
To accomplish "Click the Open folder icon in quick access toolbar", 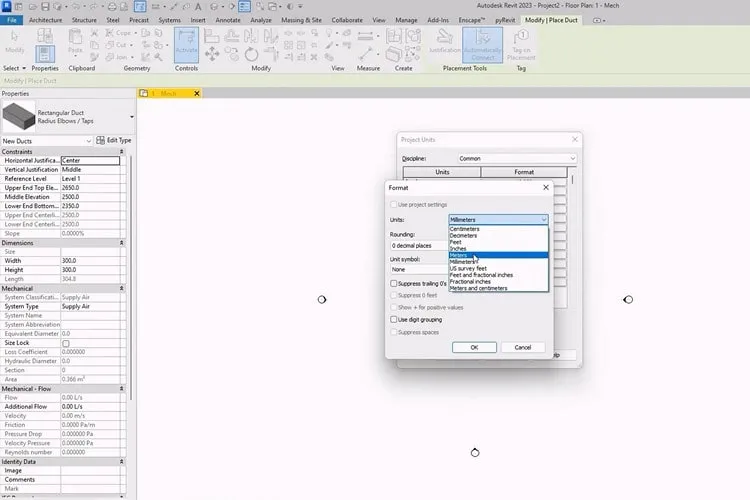I will pyautogui.click(x=33, y=7).
